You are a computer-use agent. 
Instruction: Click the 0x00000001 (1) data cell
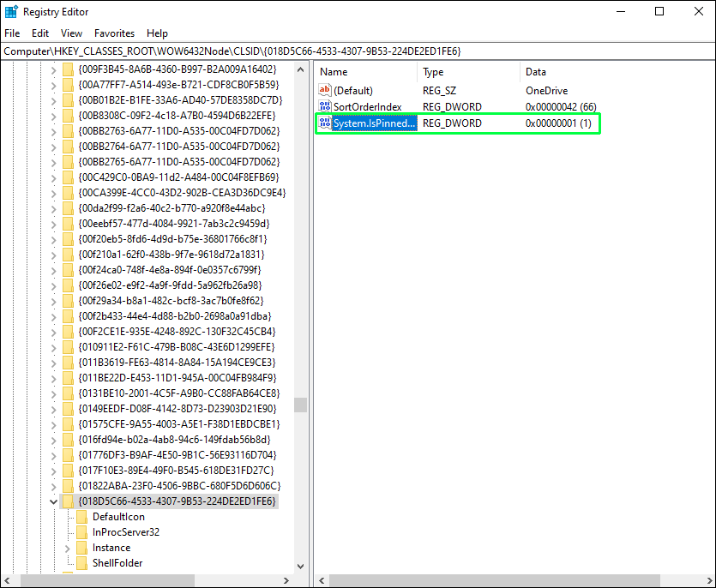(558, 123)
